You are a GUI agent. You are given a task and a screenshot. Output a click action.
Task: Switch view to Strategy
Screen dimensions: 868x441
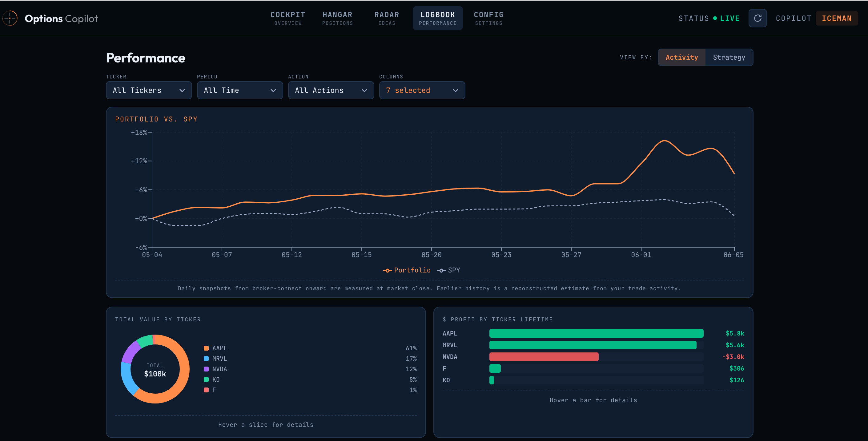(x=729, y=57)
